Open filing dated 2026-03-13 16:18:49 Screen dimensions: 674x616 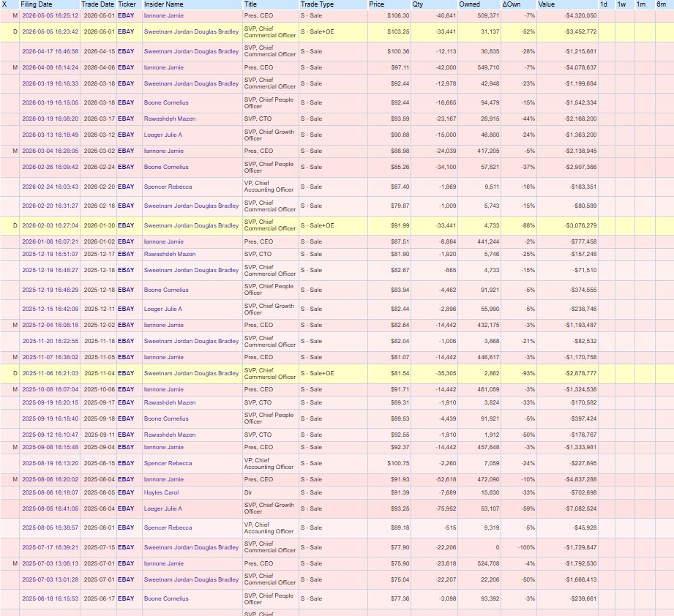(50, 135)
